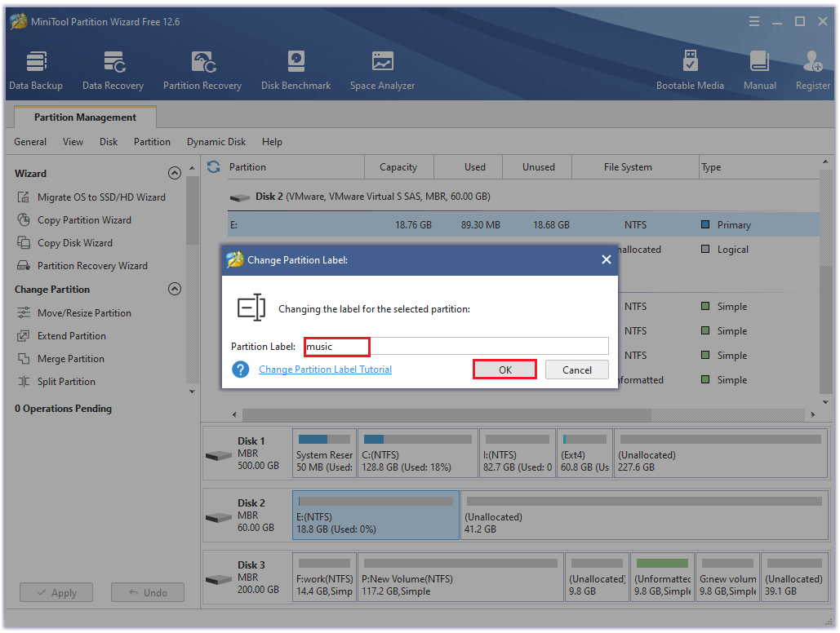Select the 41.2 GB Unallocated block on Disk 2

[644, 516]
